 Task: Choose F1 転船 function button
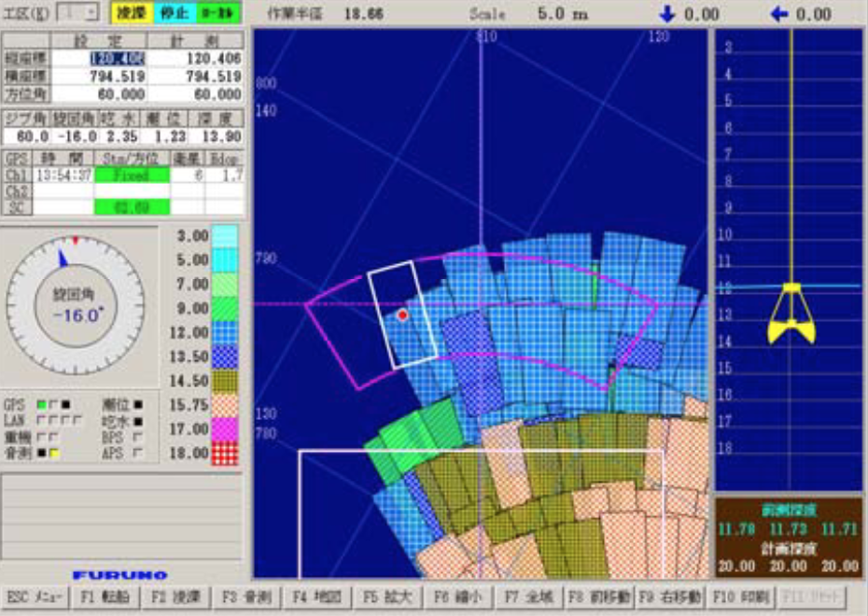(x=105, y=597)
